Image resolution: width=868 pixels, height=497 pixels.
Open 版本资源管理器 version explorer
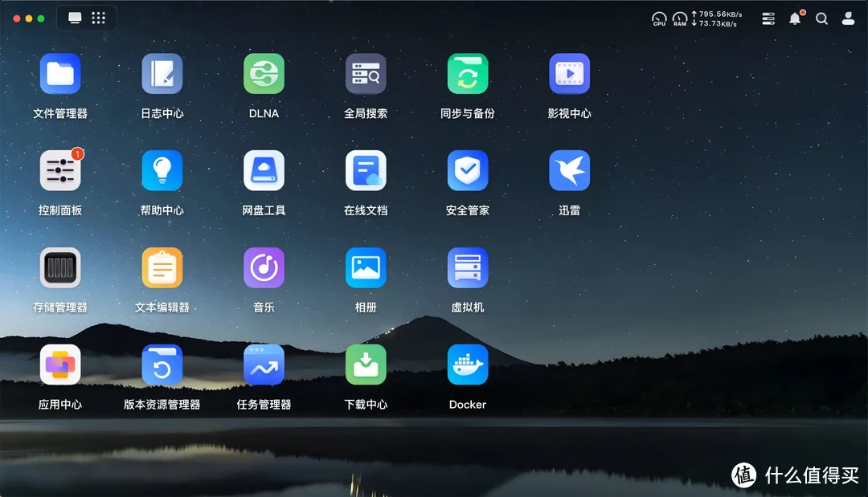click(162, 365)
